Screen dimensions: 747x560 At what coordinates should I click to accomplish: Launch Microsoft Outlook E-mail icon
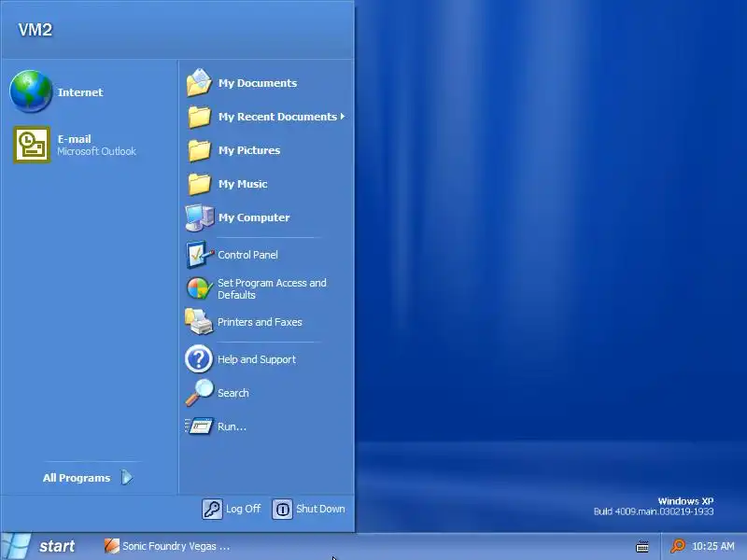(32, 145)
